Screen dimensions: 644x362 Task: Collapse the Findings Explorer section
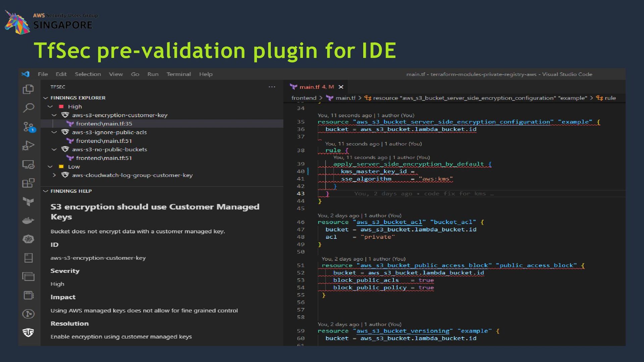pyautogui.click(x=46, y=98)
